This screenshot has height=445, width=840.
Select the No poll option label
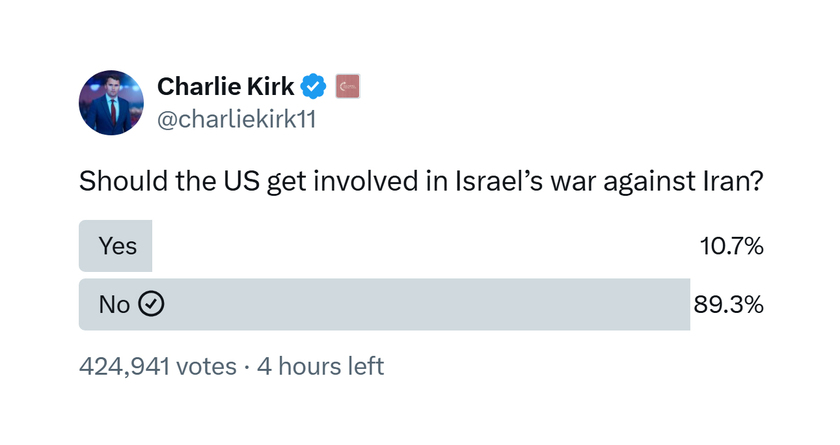[x=114, y=305]
